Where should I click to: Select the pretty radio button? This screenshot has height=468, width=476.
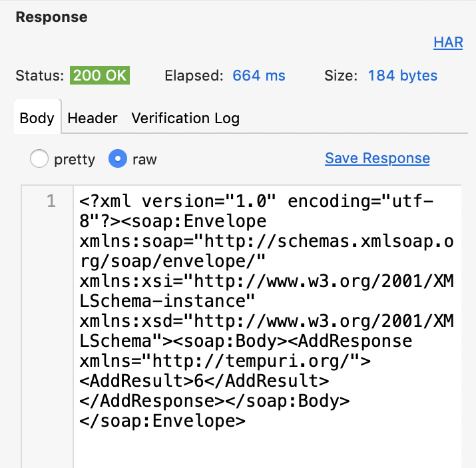click(39, 158)
